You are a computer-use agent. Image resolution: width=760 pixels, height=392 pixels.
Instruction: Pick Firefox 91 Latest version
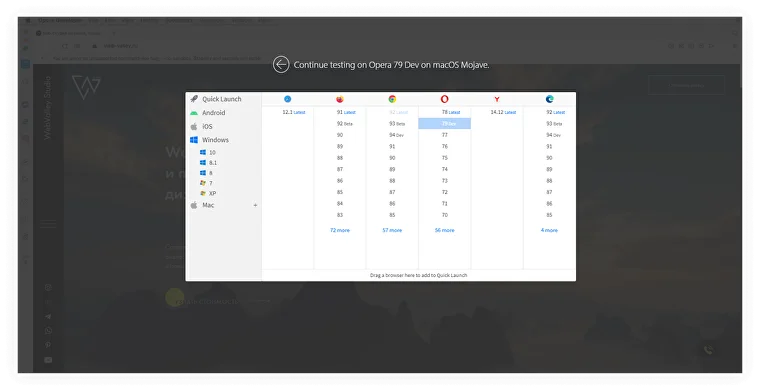coord(346,112)
